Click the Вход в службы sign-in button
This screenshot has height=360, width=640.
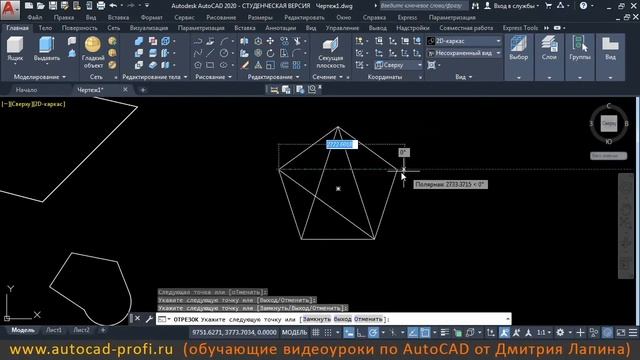(511, 6)
